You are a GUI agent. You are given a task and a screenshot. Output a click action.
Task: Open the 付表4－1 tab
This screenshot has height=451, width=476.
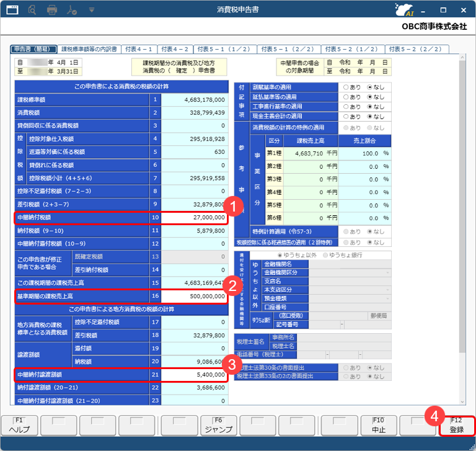140,49
